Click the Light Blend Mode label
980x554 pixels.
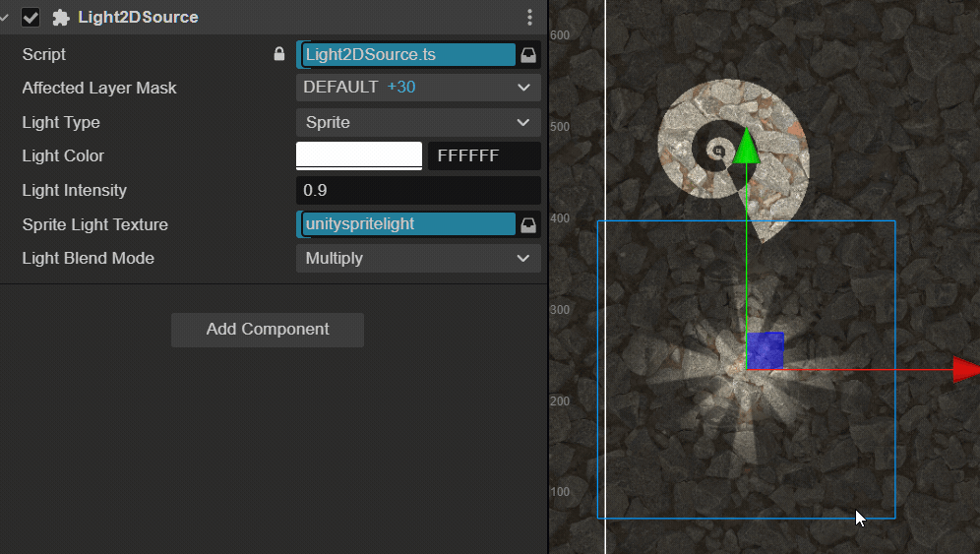89,258
